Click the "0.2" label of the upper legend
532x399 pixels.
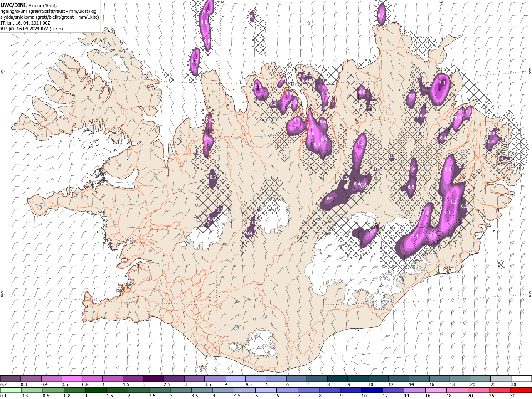tap(4, 384)
